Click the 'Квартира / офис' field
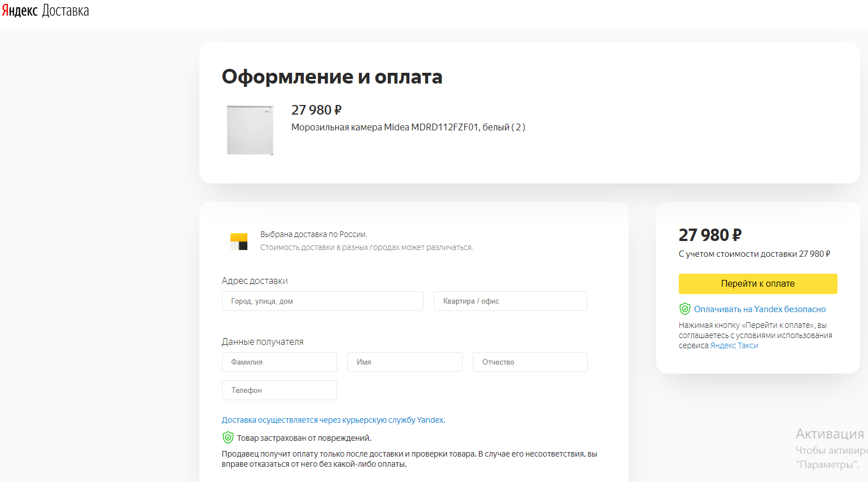 [511, 301]
